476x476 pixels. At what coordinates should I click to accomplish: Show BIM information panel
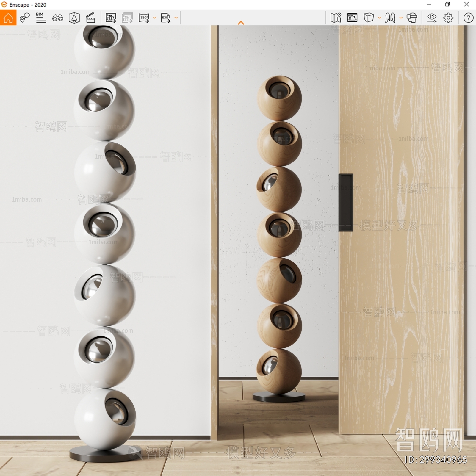(41, 18)
